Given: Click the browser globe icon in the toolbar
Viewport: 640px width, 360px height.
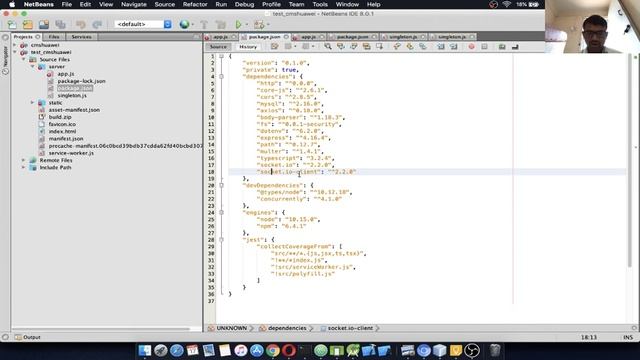Looking at the screenshot, I should 184,24.
